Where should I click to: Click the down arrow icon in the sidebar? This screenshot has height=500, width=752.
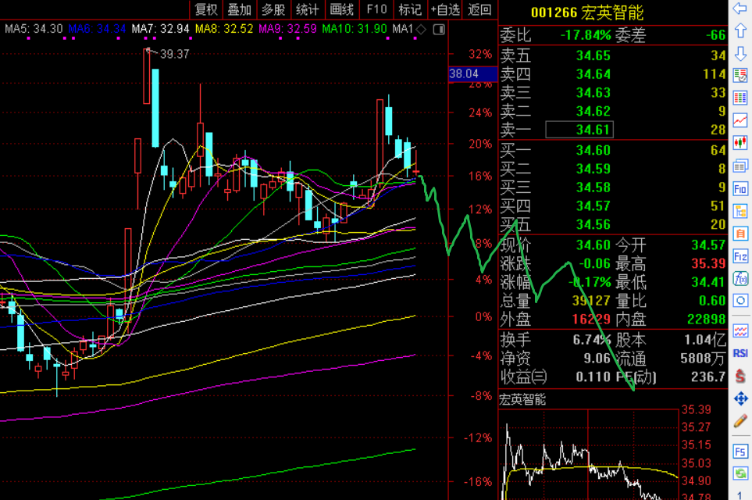tap(740, 53)
